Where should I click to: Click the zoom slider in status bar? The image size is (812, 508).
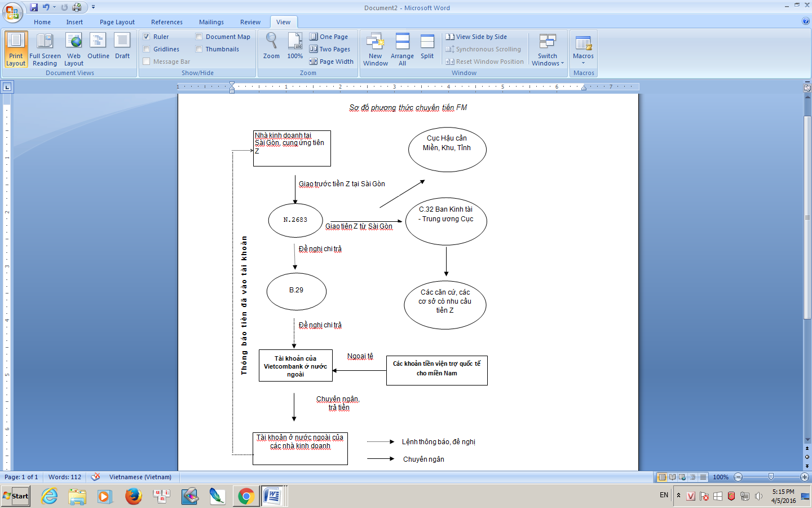pos(771,477)
